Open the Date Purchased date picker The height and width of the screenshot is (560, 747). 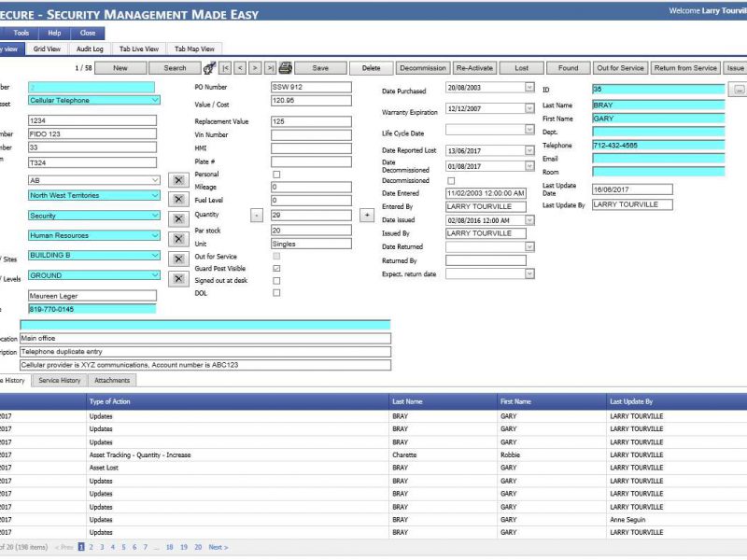tap(529, 88)
